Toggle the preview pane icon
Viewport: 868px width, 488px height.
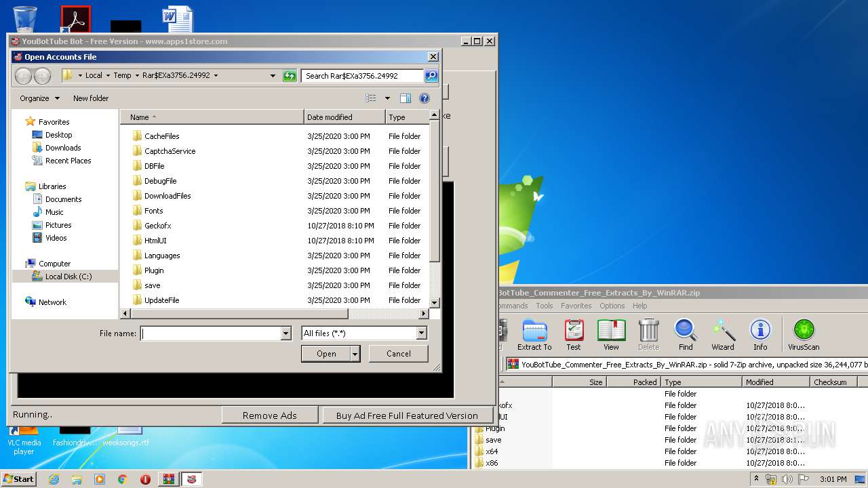(x=406, y=98)
